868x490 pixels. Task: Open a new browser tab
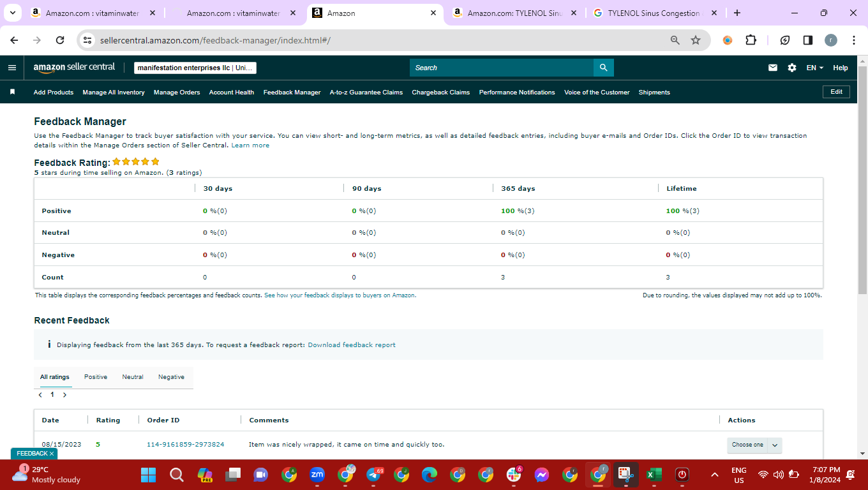pos(737,13)
